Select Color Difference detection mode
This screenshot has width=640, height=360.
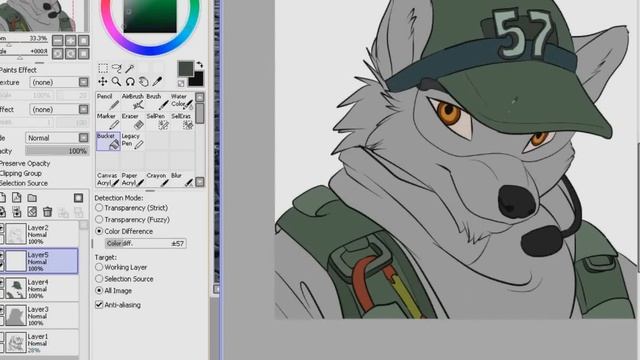point(124,231)
